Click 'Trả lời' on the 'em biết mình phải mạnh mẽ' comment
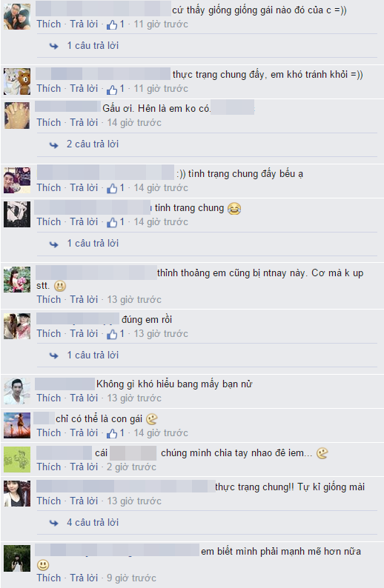384x588 pixels. click(x=84, y=578)
